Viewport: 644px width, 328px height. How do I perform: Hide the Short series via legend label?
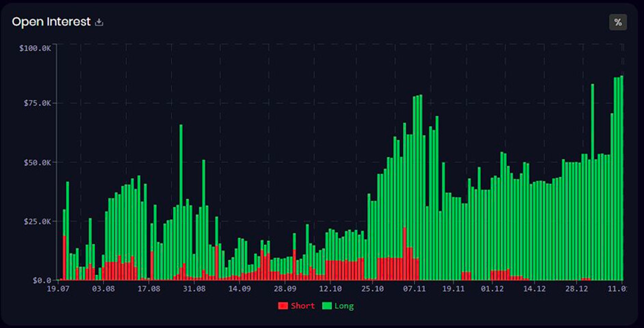pos(303,306)
